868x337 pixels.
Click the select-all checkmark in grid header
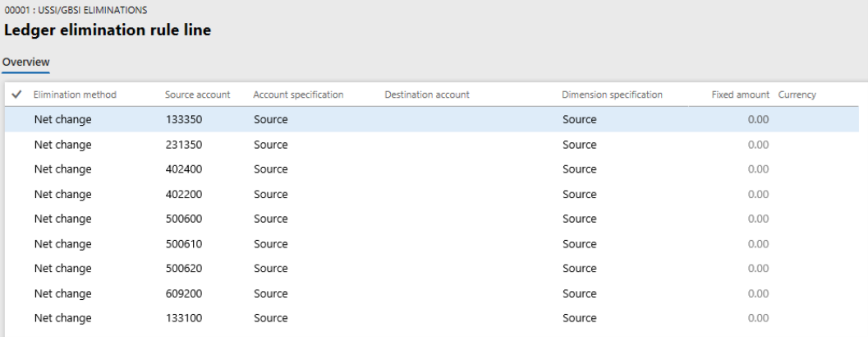point(16,95)
